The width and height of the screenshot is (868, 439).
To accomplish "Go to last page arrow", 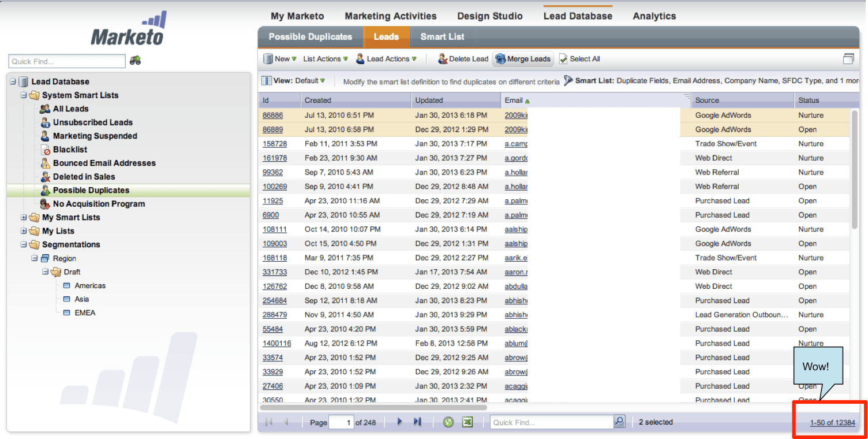I will 417,422.
